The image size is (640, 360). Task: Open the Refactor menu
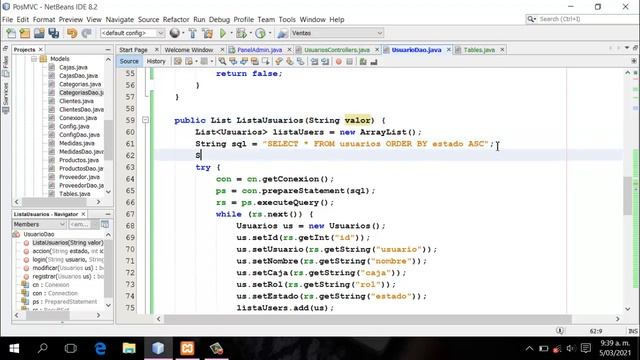[x=176, y=19]
